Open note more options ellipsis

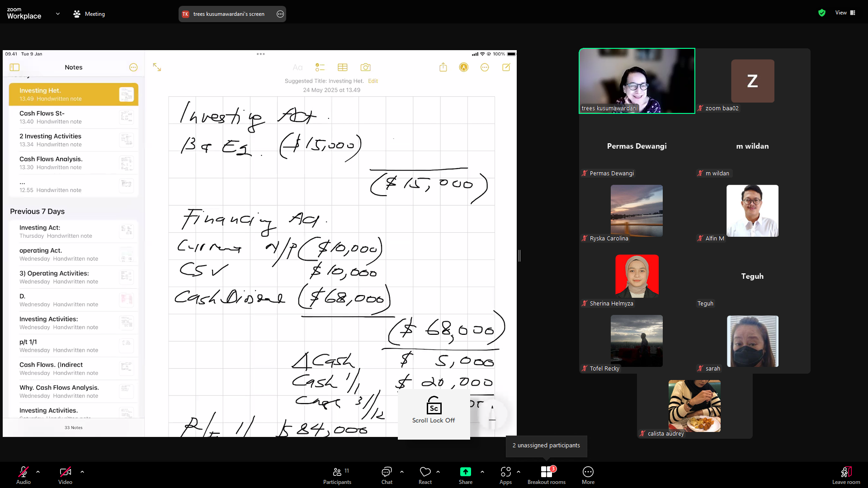[485, 67]
